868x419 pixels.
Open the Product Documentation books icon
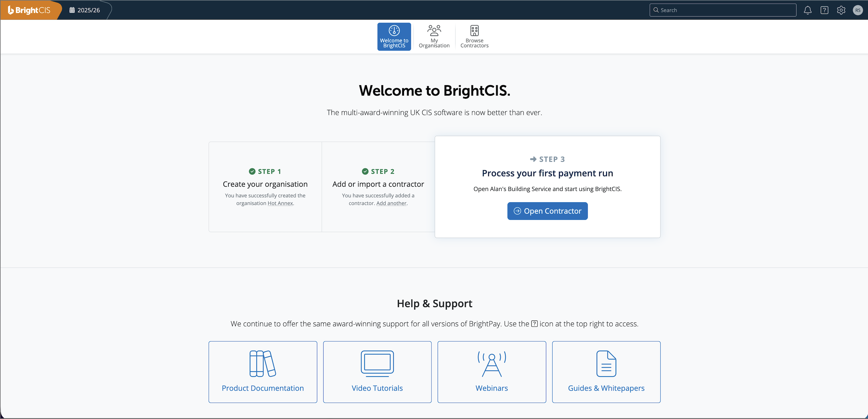point(263,363)
